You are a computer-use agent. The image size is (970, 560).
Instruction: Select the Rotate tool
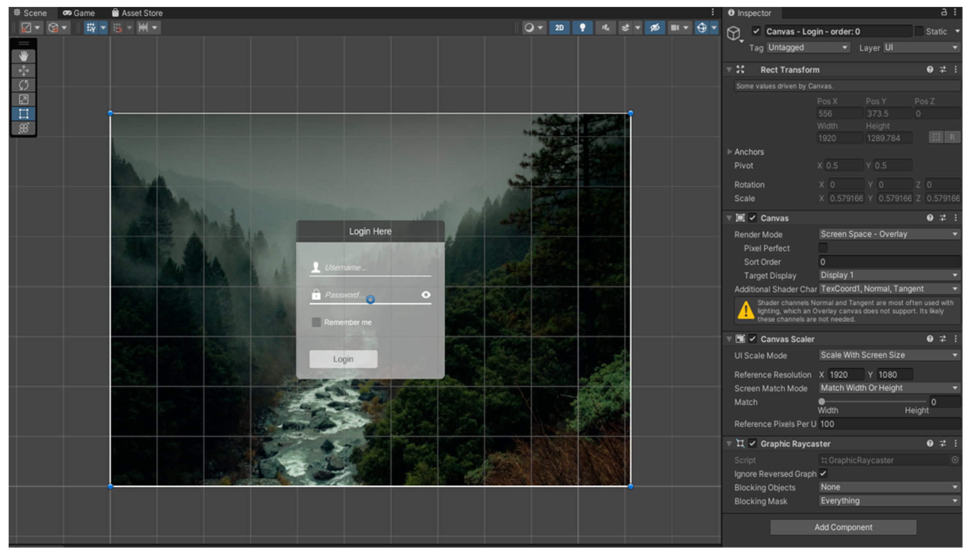click(x=23, y=85)
